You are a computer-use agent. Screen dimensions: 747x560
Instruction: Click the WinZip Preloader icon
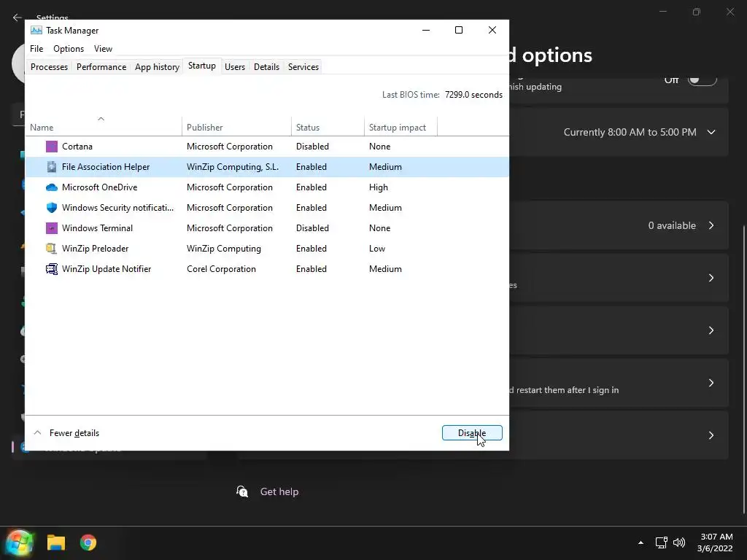[52, 249]
